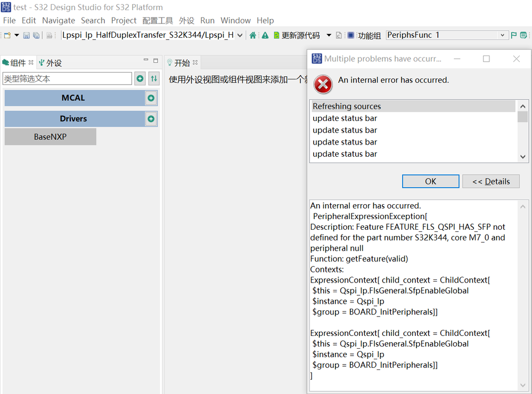Close the 组件 tab
This screenshot has height=394, width=532.
click(31, 62)
